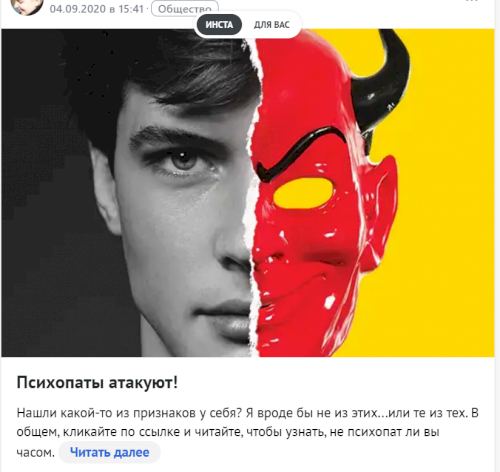Open the post cover image
500x472 pixels.
point(248,193)
